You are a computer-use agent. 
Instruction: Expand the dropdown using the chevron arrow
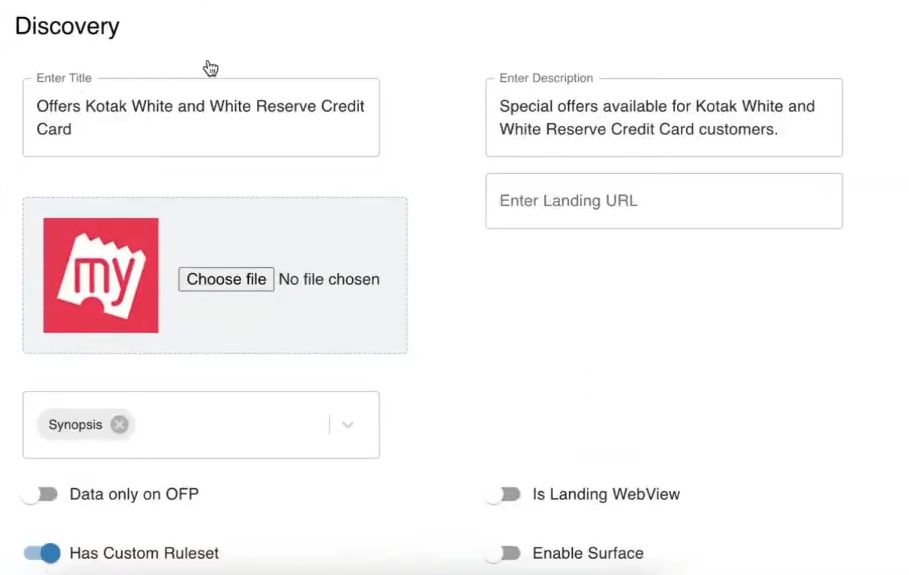(x=347, y=425)
